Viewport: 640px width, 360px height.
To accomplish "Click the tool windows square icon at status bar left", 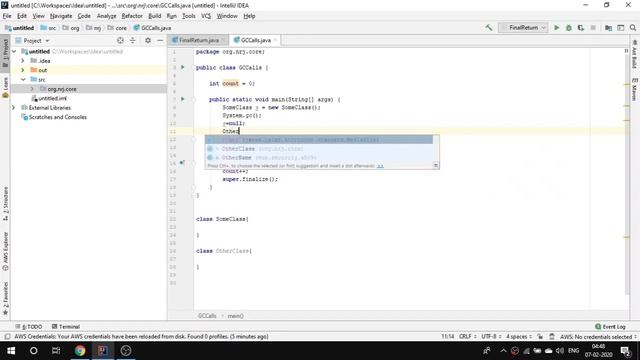I will point(7,337).
